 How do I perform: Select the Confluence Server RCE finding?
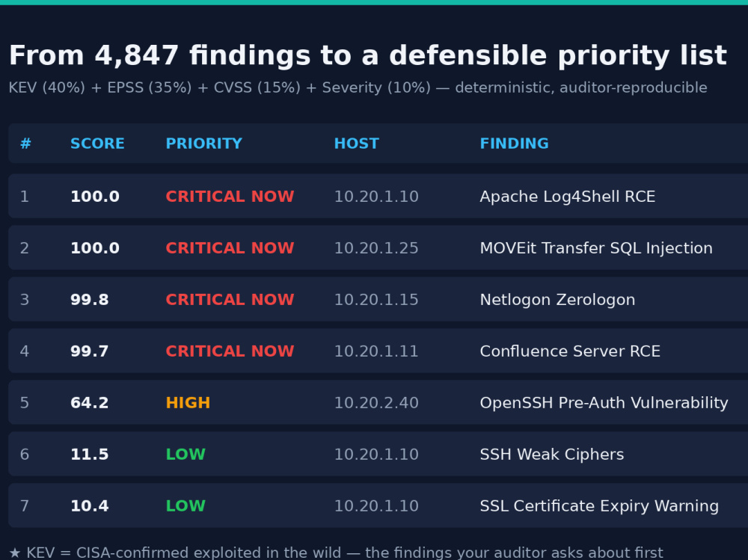pyautogui.click(x=569, y=351)
